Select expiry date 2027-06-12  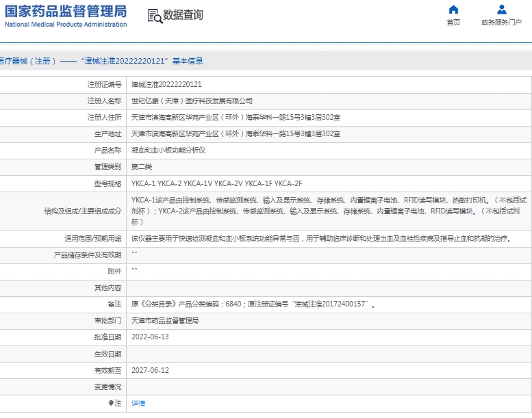coord(150,371)
